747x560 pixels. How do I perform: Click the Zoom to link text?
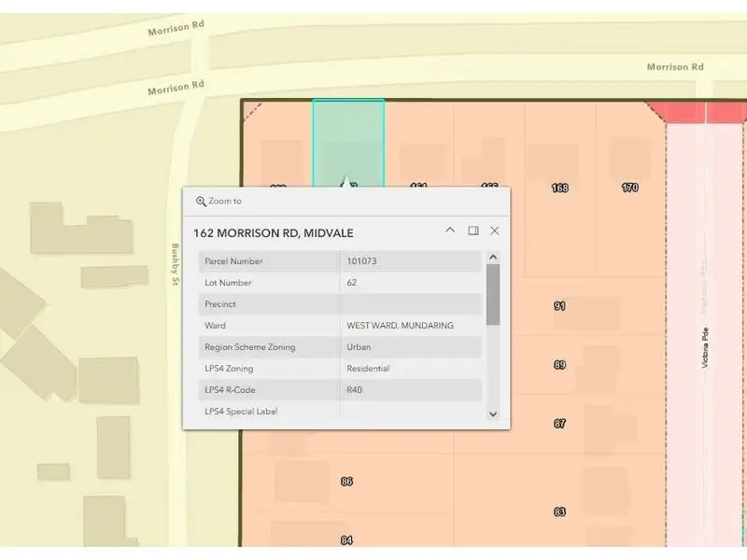coord(225,202)
